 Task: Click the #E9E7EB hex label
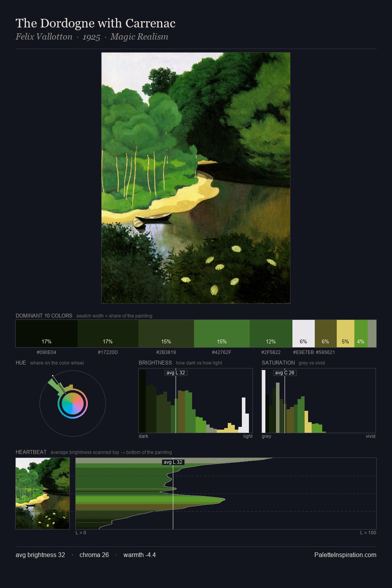coord(303,352)
